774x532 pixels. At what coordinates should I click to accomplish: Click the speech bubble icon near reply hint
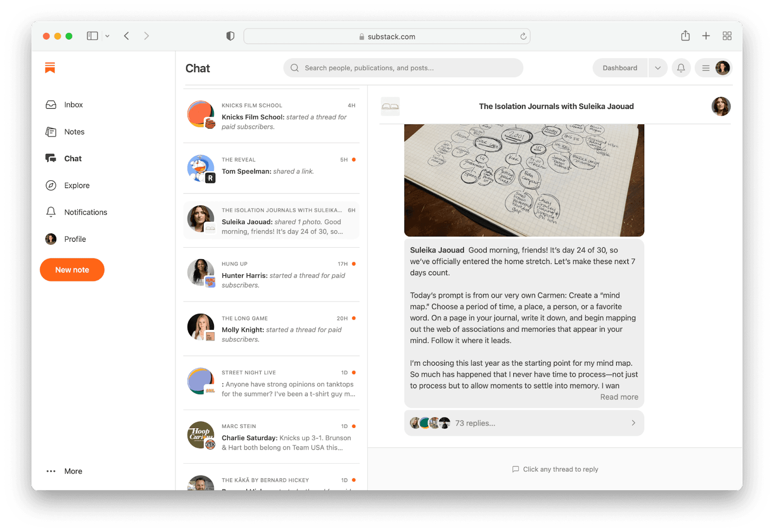[x=516, y=469]
